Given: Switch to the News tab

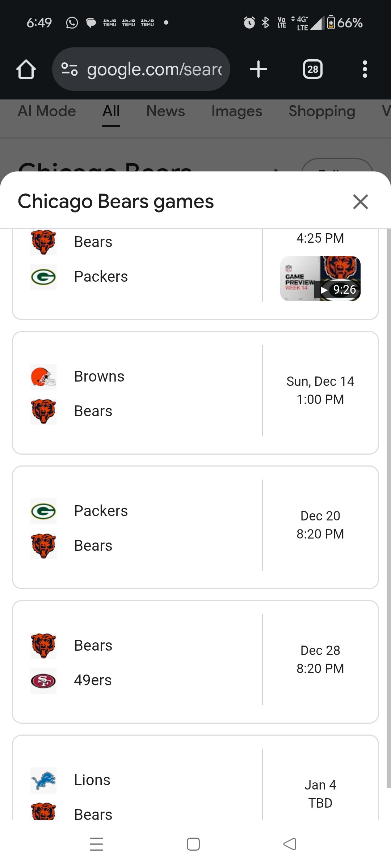Looking at the screenshot, I should pyautogui.click(x=165, y=111).
